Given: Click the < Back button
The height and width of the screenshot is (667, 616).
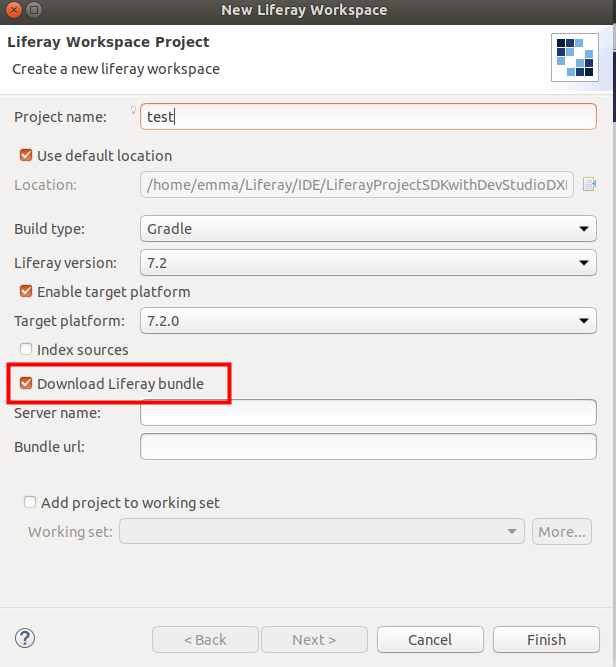Looking at the screenshot, I should click(205, 639).
